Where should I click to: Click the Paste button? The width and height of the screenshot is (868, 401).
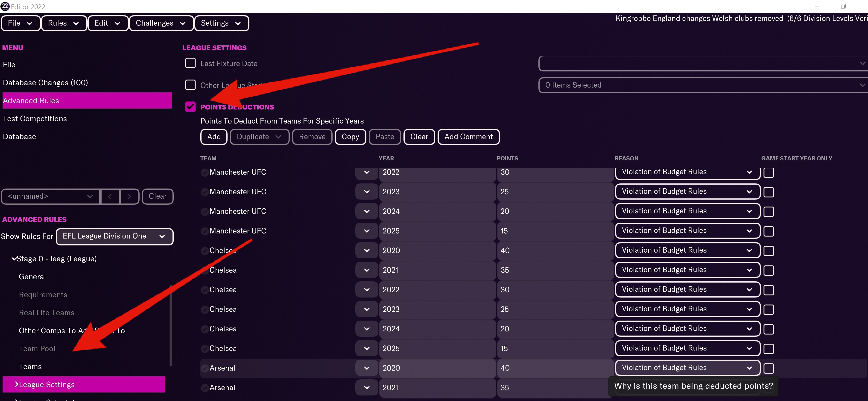385,137
